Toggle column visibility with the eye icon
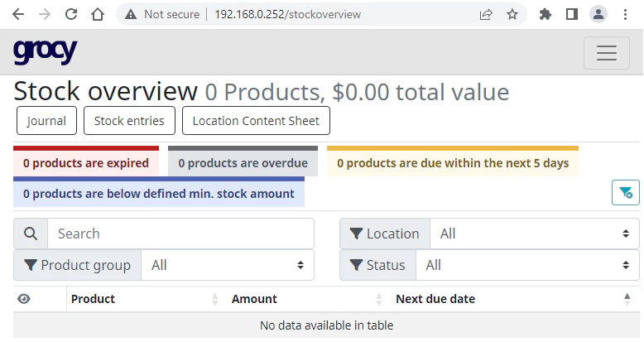 (x=24, y=299)
